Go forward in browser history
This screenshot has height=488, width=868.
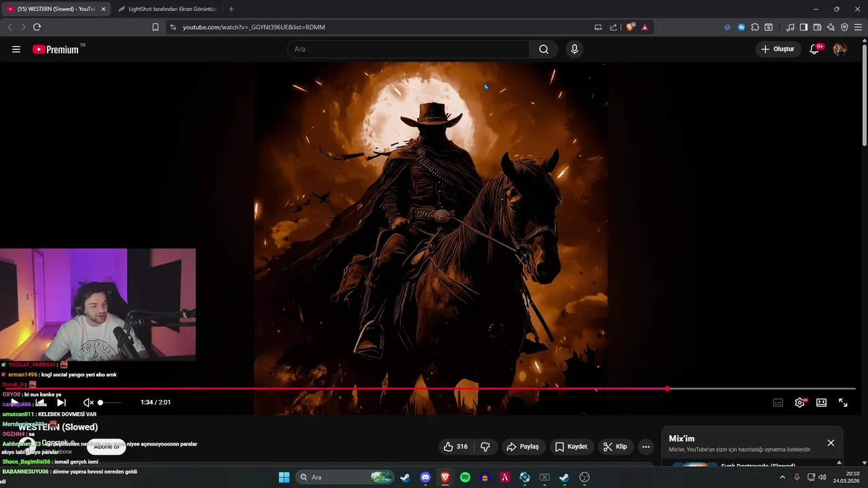(x=23, y=27)
